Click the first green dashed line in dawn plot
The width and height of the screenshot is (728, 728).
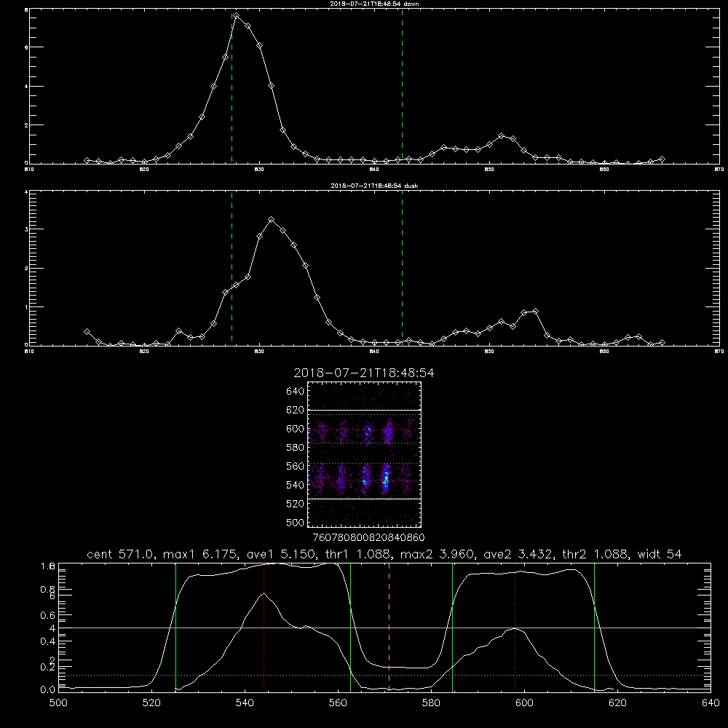[x=232, y=87]
